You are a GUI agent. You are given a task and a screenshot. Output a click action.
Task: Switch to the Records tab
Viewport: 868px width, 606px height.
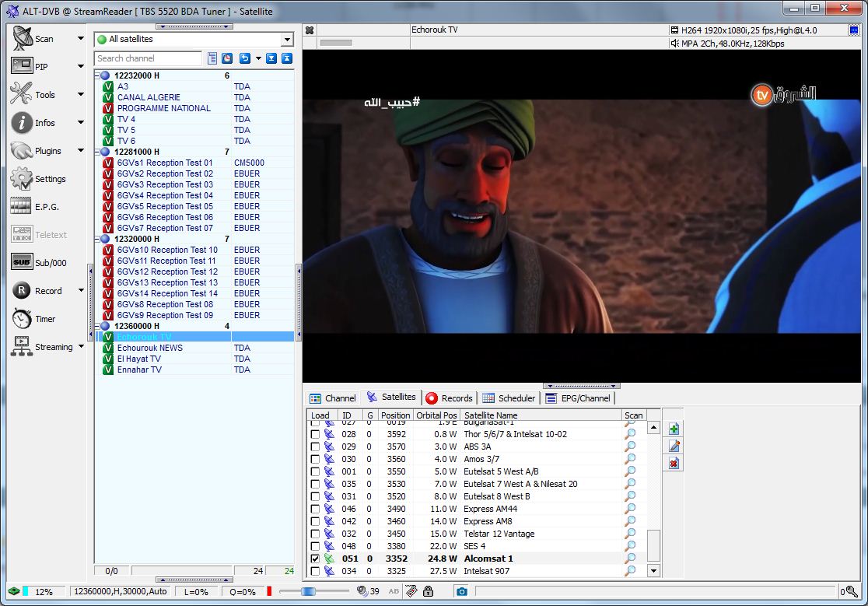(449, 398)
